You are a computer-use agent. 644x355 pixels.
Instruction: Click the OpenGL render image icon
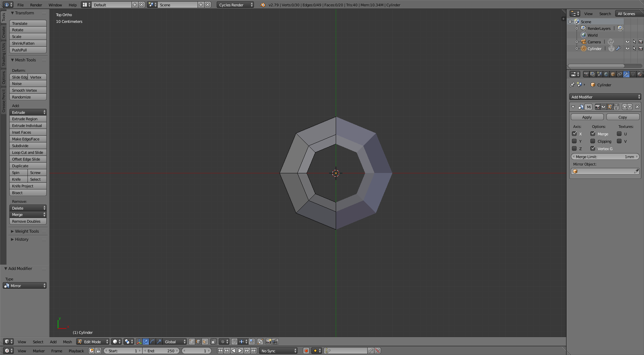tap(268, 342)
